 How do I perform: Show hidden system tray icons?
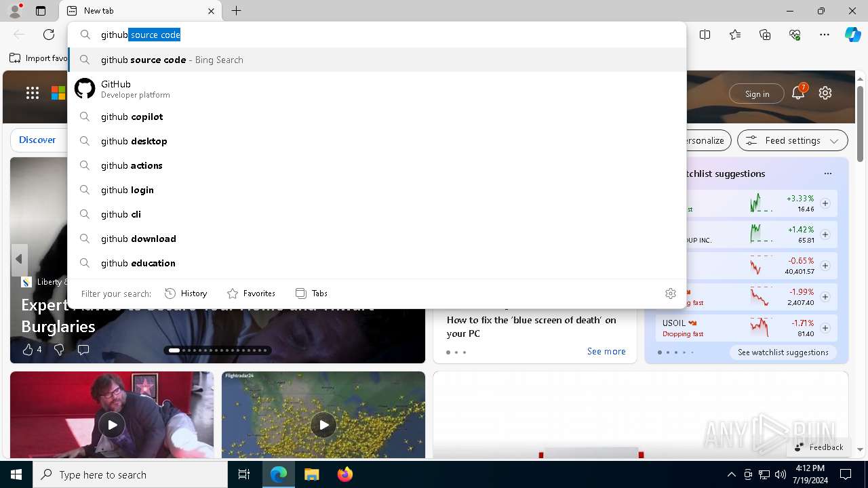[x=731, y=474]
